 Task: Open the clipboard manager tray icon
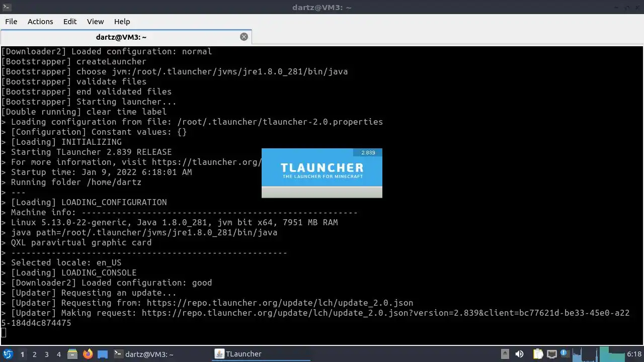point(538,354)
